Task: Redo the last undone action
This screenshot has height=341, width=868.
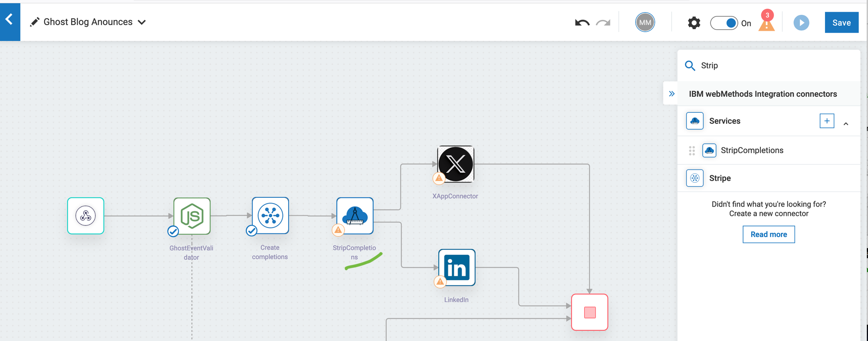Action: point(603,23)
